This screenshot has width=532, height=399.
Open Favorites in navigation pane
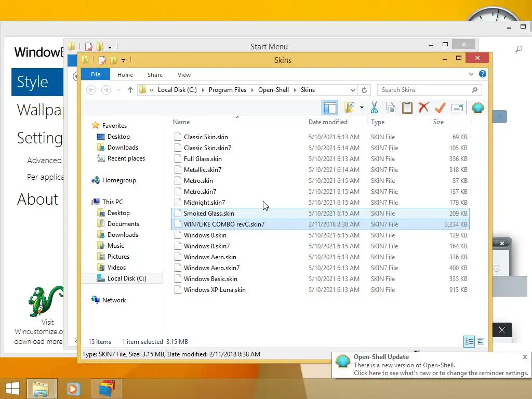pyautogui.click(x=114, y=126)
